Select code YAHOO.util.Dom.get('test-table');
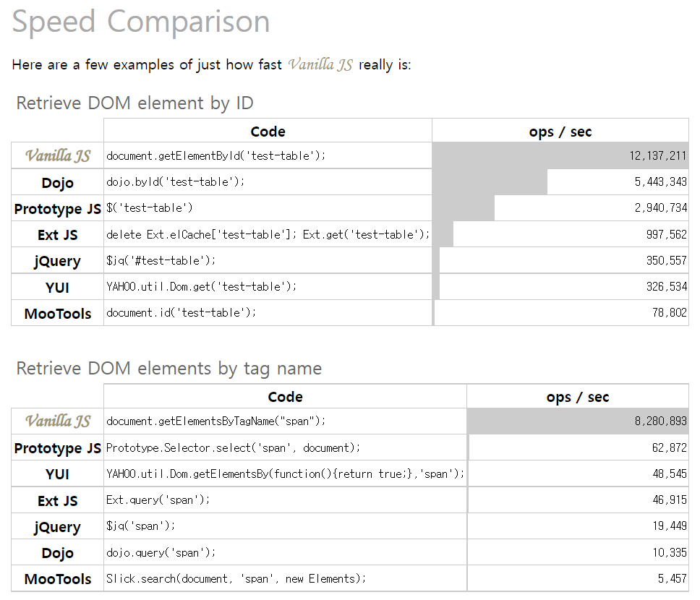This screenshot has width=700, height=600. coord(201,286)
